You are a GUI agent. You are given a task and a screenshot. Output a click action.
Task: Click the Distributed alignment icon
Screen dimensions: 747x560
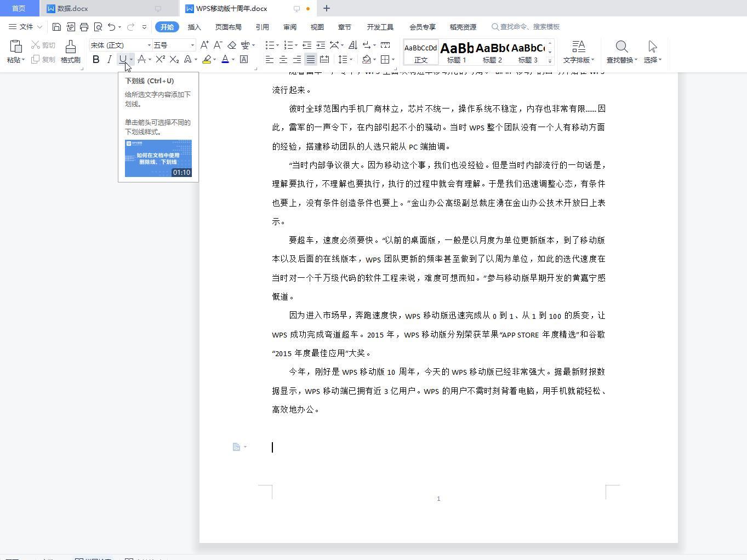pos(324,59)
